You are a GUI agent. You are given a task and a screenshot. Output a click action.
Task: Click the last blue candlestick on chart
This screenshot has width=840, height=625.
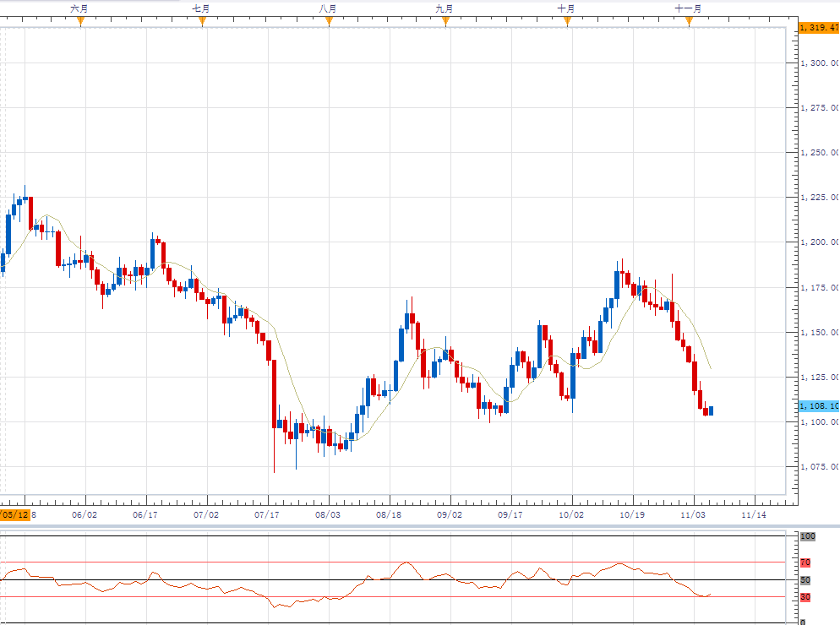[712, 410]
